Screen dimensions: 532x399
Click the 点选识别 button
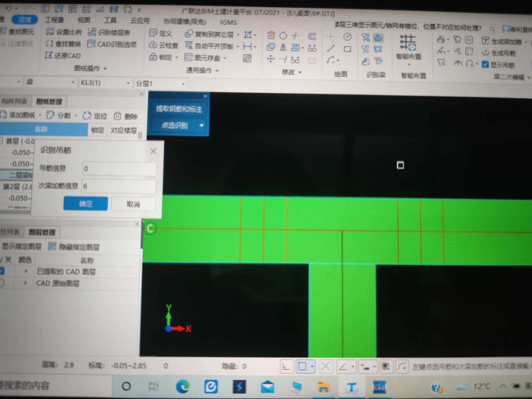[x=174, y=125]
